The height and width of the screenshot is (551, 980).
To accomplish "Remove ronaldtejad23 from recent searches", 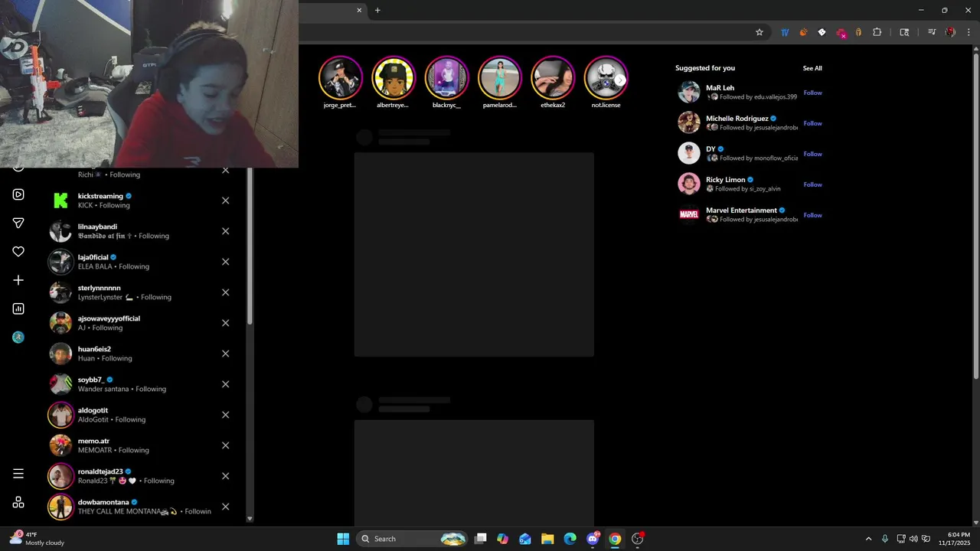I will (225, 476).
